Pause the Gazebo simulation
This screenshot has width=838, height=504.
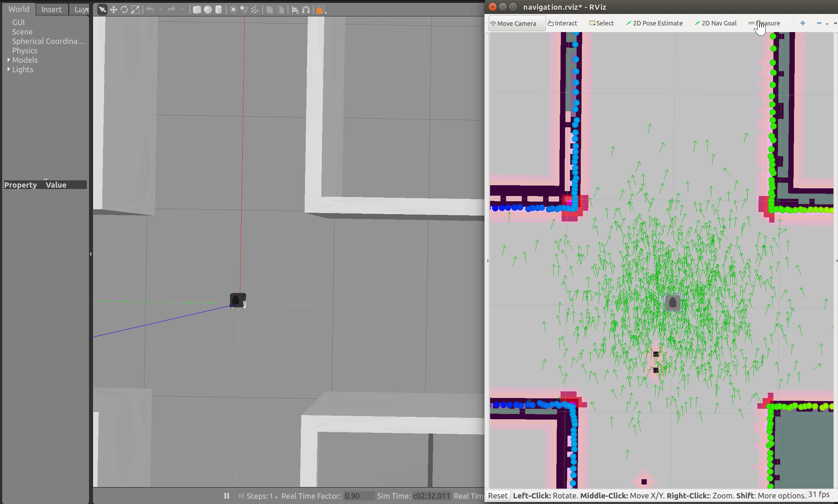pyautogui.click(x=227, y=496)
